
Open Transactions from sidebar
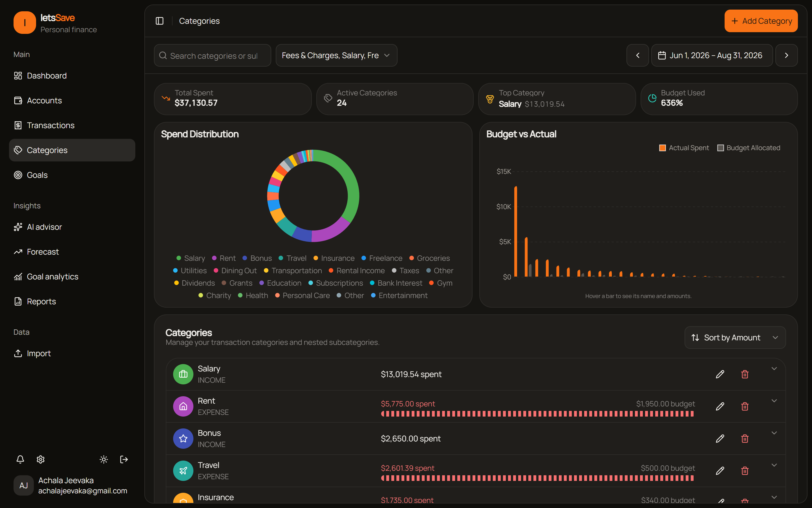point(72,125)
